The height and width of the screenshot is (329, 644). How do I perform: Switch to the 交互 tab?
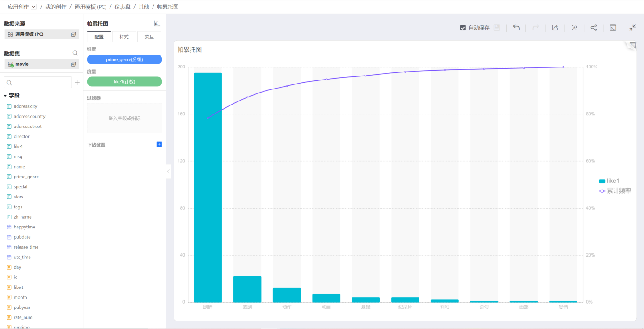(149, 37)
